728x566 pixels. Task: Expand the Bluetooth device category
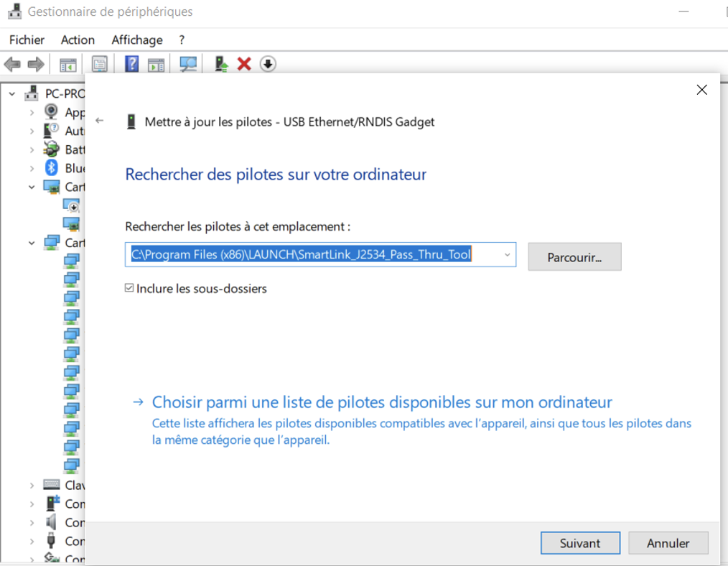32,168
